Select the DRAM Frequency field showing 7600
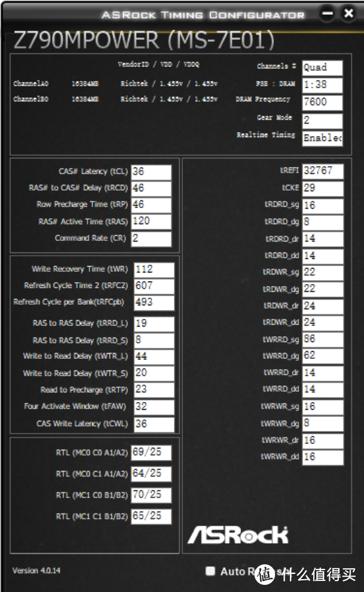The width and height of the screenshot is (364, 592). pyautogui.click(x=323, y=102)
